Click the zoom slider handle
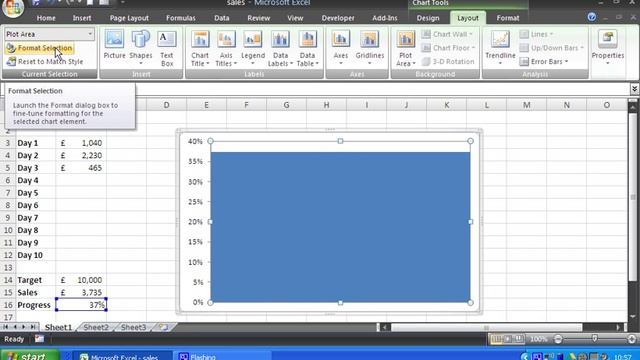Image resolution: width=640 pixels, height=360 pixels. click(595, 339)
